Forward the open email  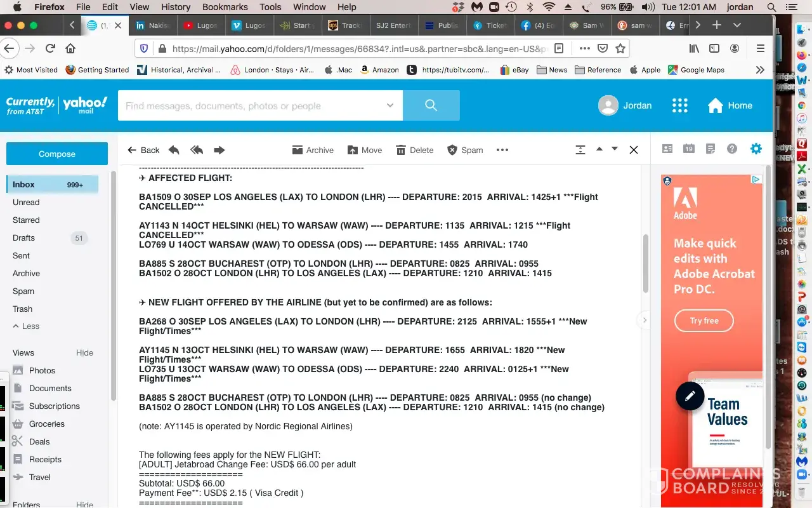[x=219, y=150]
